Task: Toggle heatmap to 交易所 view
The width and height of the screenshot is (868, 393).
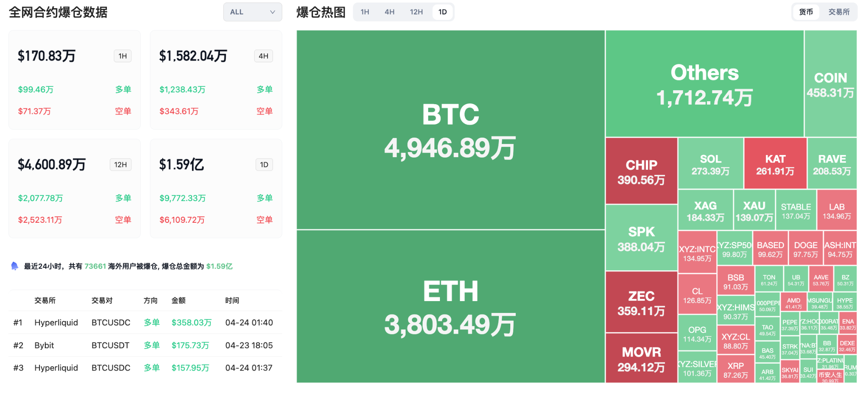Action: pyautogui.click(x=839, y=12)
